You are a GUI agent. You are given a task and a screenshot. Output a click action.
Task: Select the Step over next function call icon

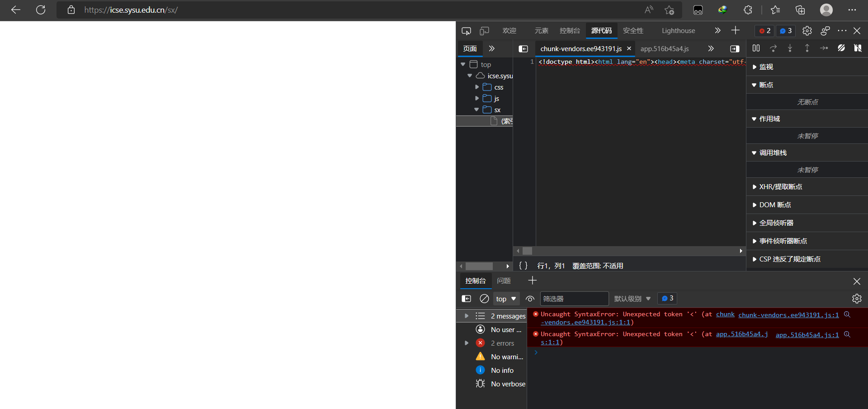774,48
